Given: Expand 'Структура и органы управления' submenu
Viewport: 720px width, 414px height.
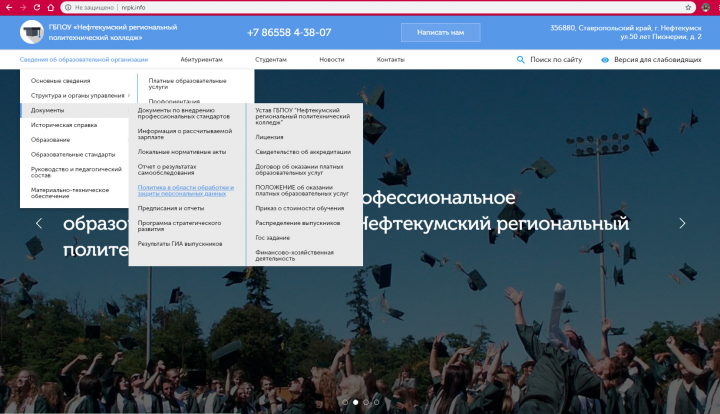Looking at the screenshot, I should pyautogui.click(x=77, y=95).
